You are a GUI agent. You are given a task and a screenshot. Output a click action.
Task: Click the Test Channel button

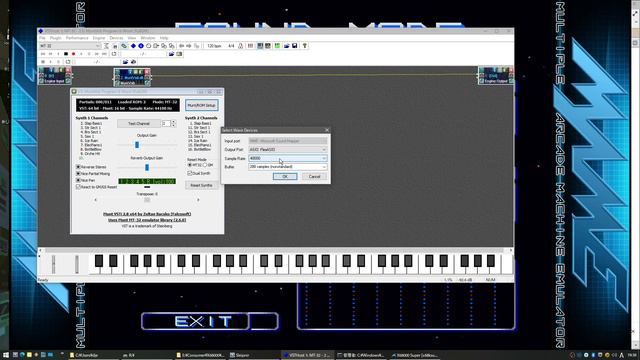[139, 123]
